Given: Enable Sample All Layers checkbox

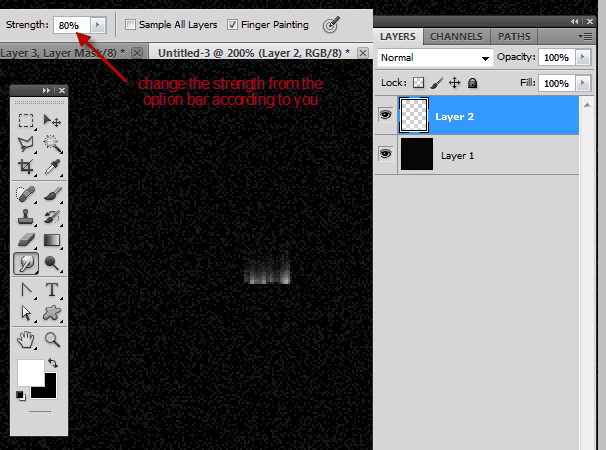Looking at the screenshot, I should pos(130,25).
